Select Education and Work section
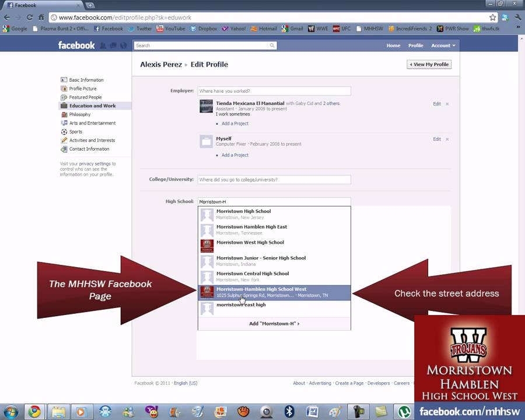The image size is (525, 420). click(x=95, y=106)
